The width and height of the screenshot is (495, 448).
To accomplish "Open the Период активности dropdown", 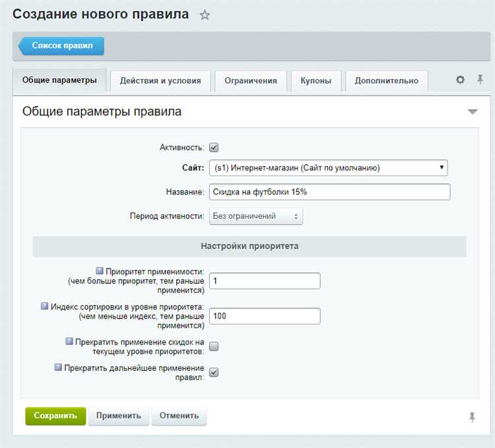I will tap(256, 216).
